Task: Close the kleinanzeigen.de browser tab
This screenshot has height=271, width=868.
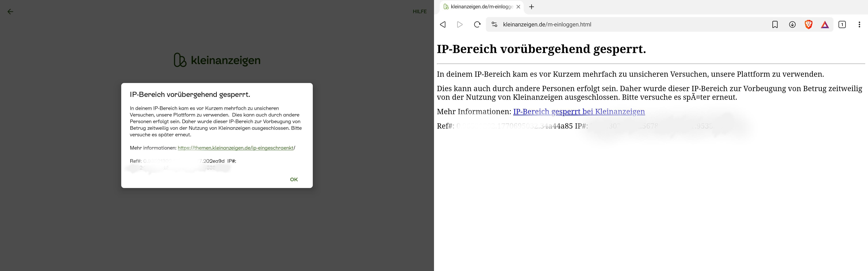Action: click(518, 7)
